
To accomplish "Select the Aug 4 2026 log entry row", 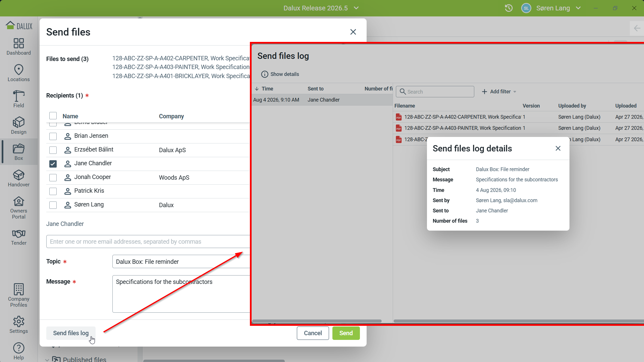I will click(x=322, y=100).
